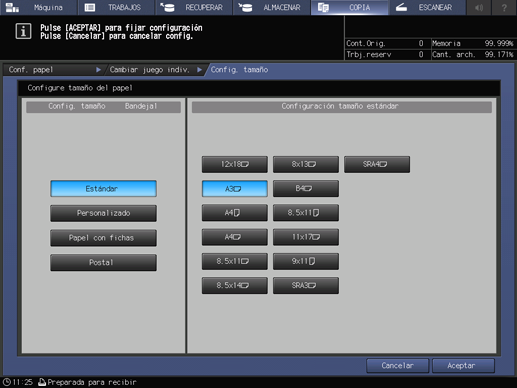Click the Configure tamaño del papel title
This screenshot has width=517, height=388.
point(80,88)
